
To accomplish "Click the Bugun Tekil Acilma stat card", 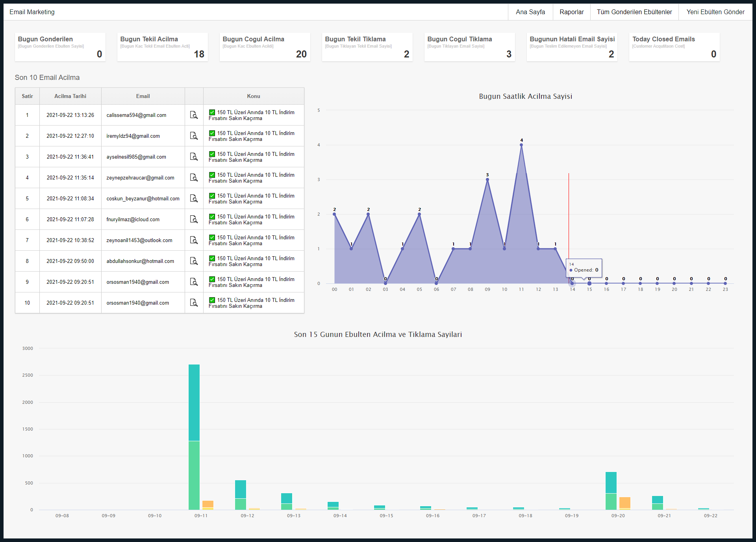I will 162,47.
